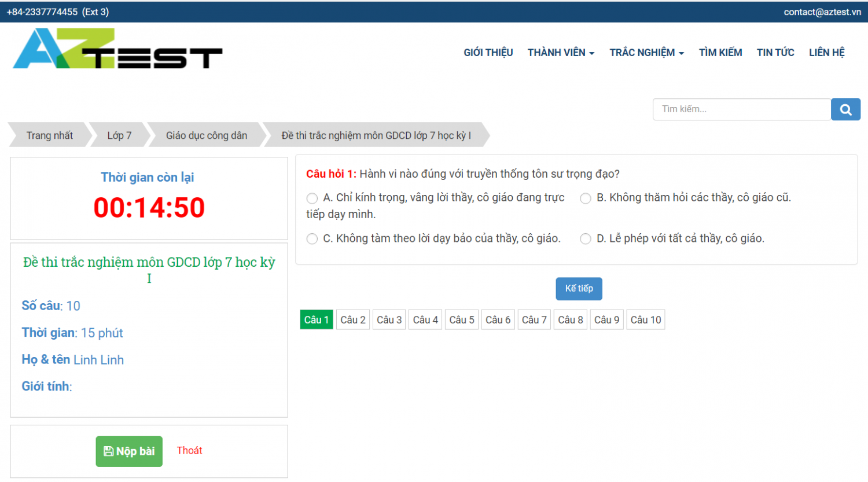Click the AZtest logo
868x482 pixels.
[x=117, y=49]
